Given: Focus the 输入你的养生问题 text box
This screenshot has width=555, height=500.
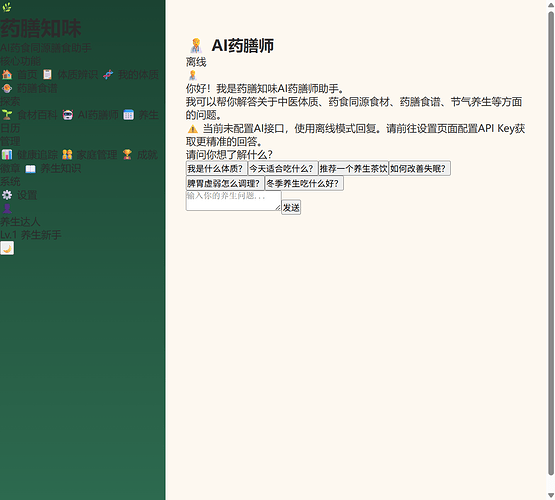Looking at the screenshot, I should coord(234,201).
